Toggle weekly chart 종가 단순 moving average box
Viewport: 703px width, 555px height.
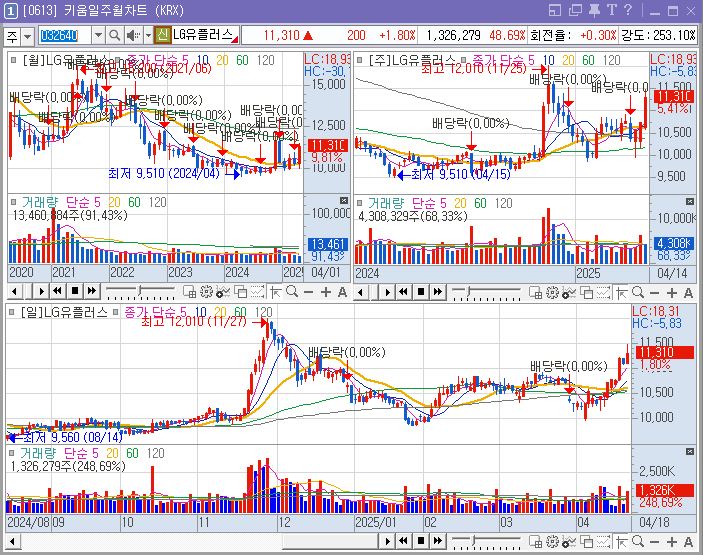click(464, 60)
